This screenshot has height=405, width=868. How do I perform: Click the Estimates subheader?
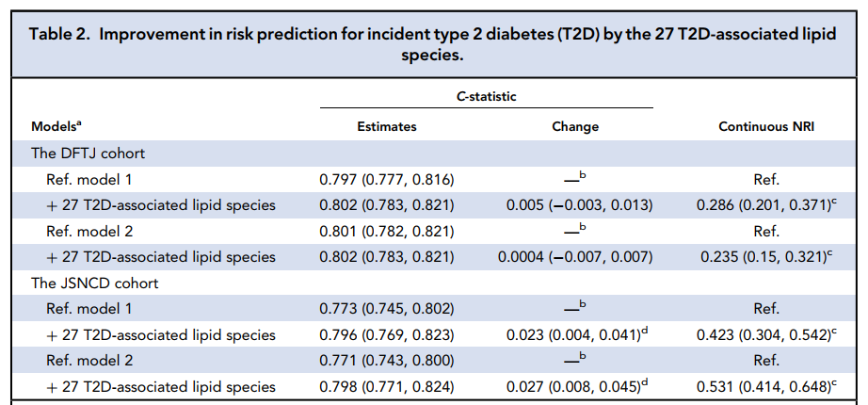click(386, 126)
